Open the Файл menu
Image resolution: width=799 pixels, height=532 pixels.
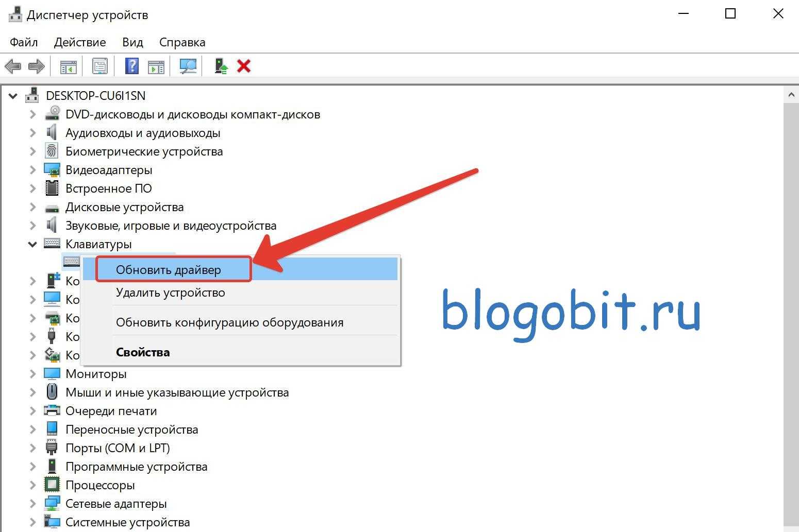point(24,42)
